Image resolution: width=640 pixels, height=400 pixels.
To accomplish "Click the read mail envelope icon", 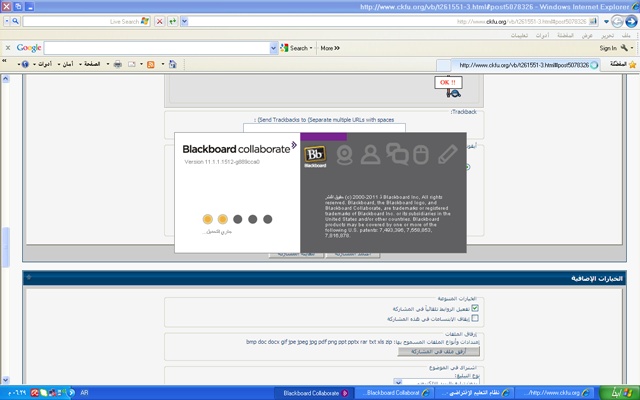I will (x=131, y=64).
